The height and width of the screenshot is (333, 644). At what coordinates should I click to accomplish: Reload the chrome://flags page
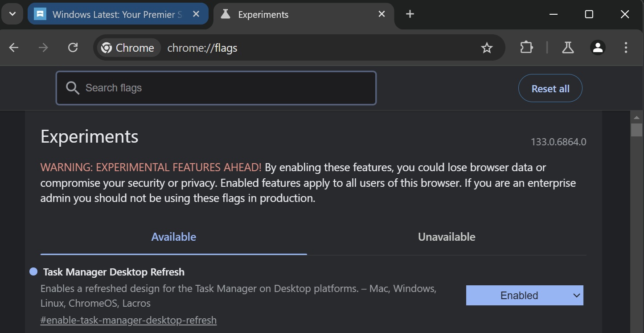(73, 48)
